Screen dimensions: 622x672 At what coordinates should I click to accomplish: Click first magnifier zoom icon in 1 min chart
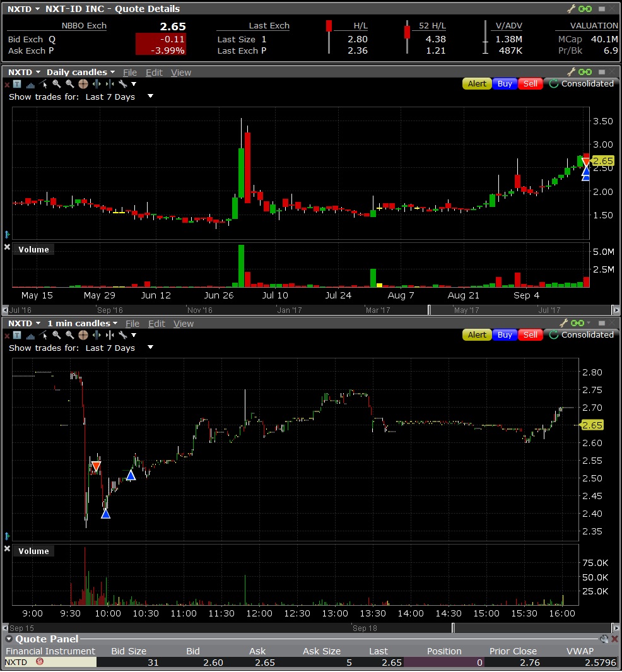57,335
